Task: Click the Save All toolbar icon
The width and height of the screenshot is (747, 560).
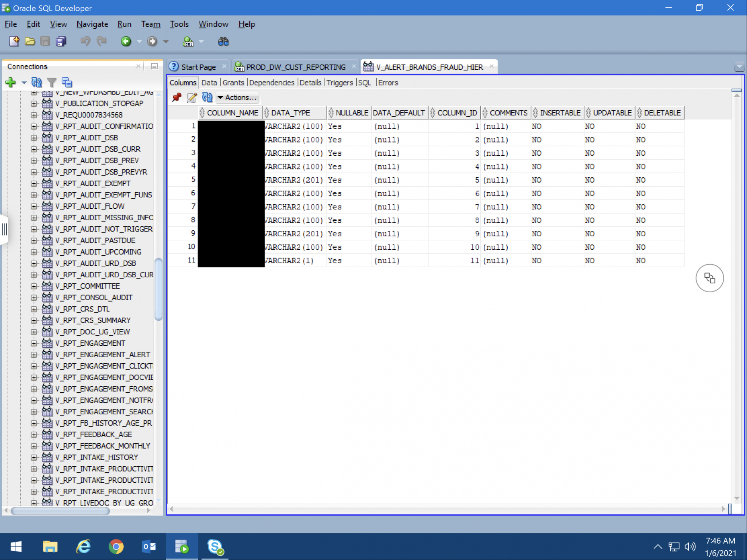Action: (x=61, y=41)
